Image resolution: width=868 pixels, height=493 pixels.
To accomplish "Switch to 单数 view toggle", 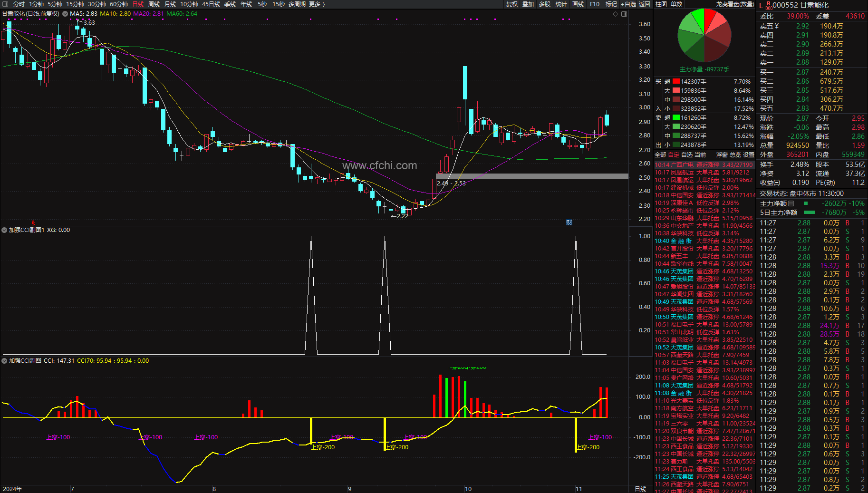I will coord(676,4).
